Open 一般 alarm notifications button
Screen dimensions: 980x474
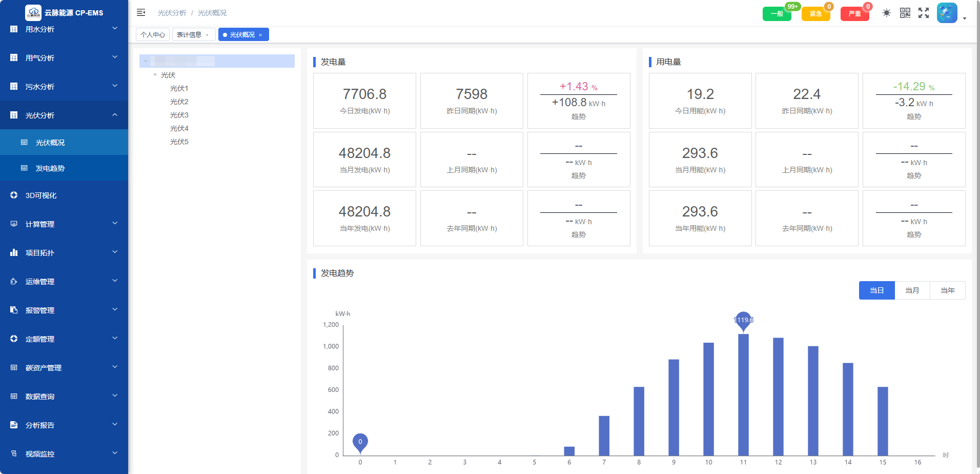point(777,14)
